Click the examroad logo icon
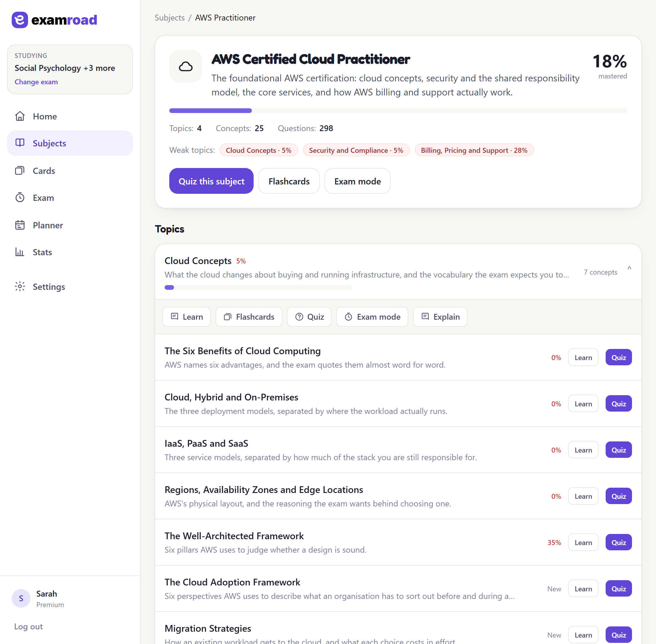 20,20
